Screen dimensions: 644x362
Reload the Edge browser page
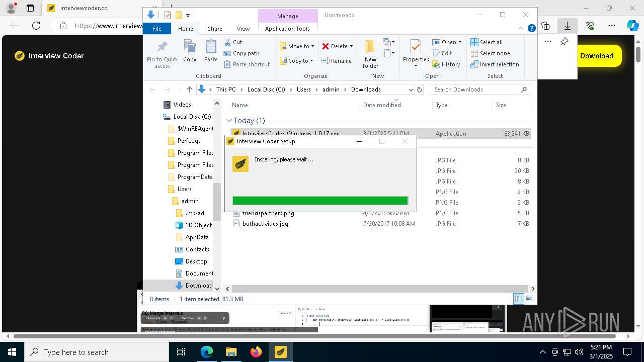tap(36, 26)
